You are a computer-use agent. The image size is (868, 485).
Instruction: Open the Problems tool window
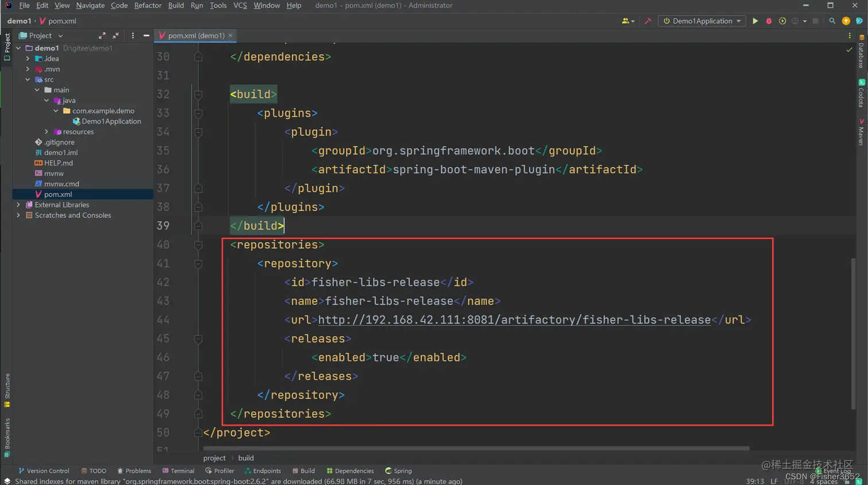tap(134, 471)
